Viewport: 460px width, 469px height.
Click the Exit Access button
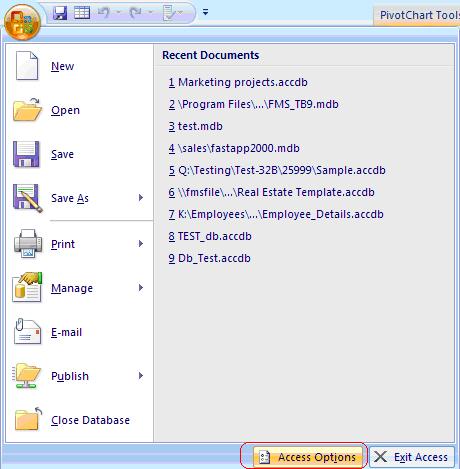point(412,457)
